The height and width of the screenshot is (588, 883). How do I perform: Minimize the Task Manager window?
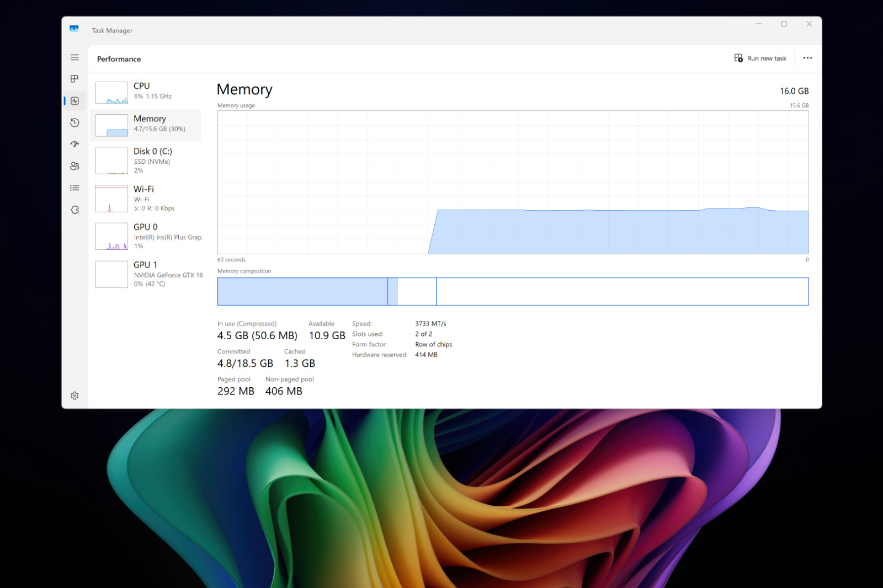759,24
